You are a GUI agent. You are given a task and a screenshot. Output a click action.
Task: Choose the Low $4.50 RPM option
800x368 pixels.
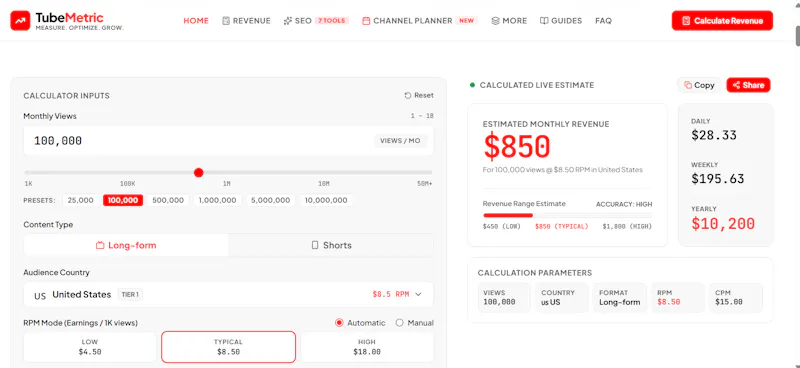coord(90,347)
